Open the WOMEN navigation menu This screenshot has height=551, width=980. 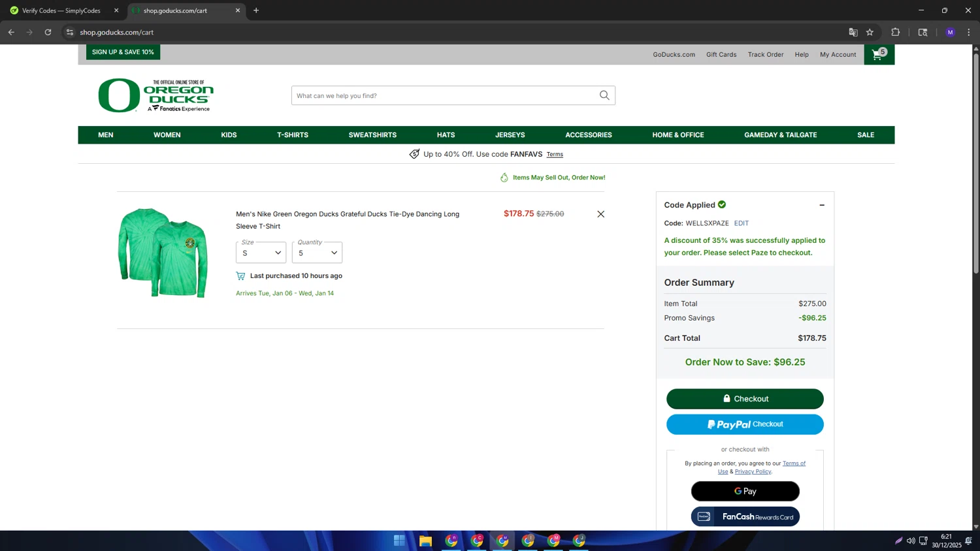point(167,135)
